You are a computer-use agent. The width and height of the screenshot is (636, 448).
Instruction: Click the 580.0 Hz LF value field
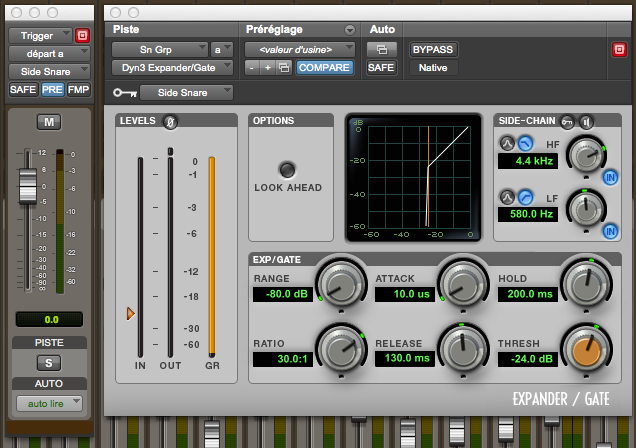(528, 214)
